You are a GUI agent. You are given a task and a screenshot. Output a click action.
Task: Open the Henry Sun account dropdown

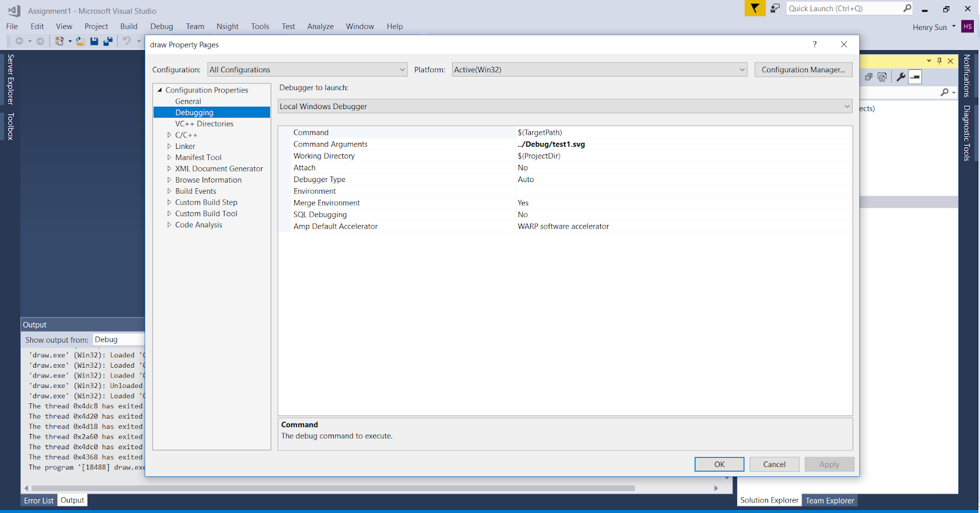(x=954, y=26)
